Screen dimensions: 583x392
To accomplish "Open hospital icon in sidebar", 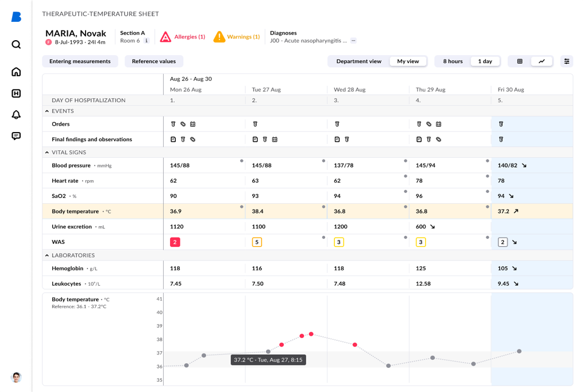I will tap(16, 94).
